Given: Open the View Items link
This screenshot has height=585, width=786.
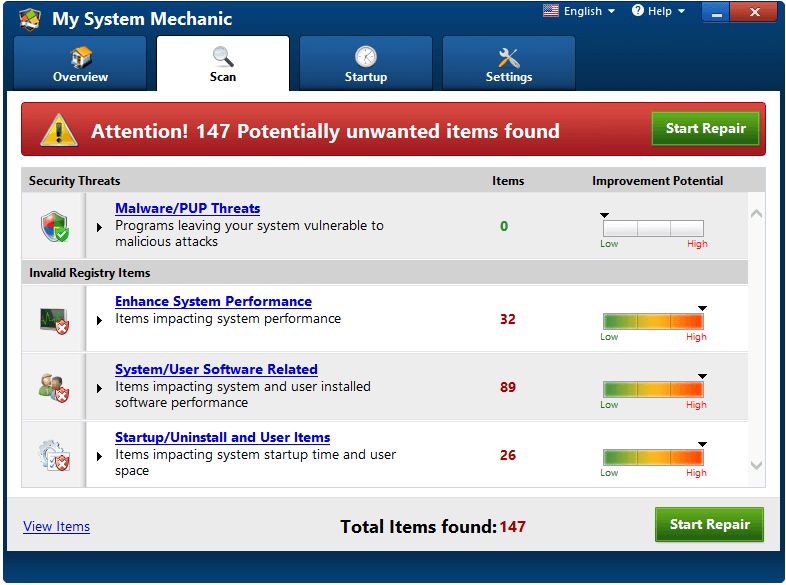Looking at the screenshot, I should click(56, 526).
